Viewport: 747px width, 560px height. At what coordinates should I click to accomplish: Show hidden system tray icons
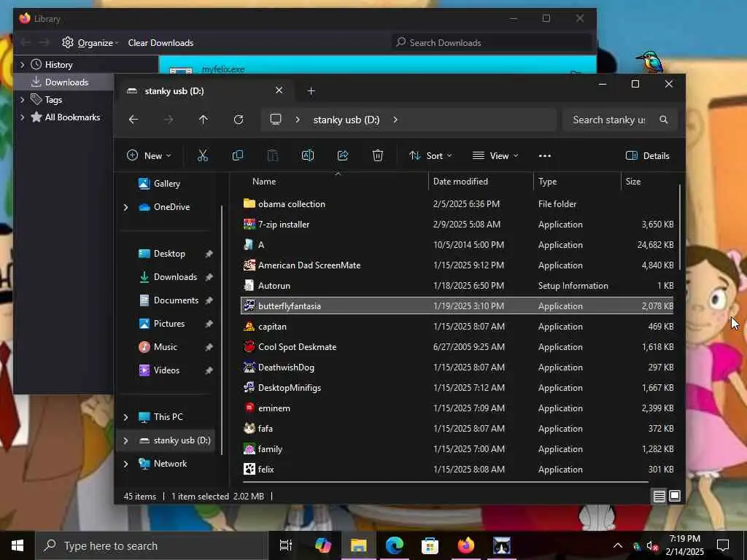click(618, 545)
